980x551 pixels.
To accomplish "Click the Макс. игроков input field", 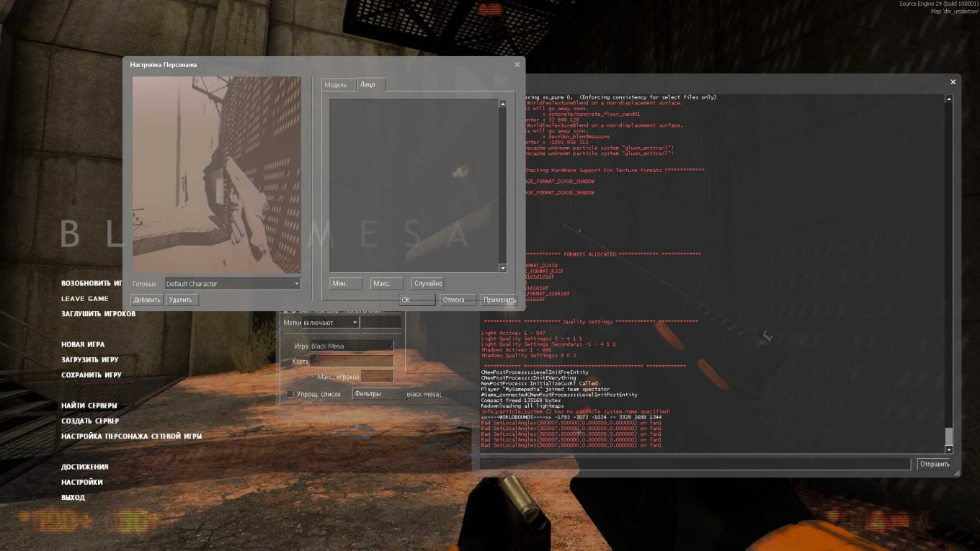I will [378, 376].
